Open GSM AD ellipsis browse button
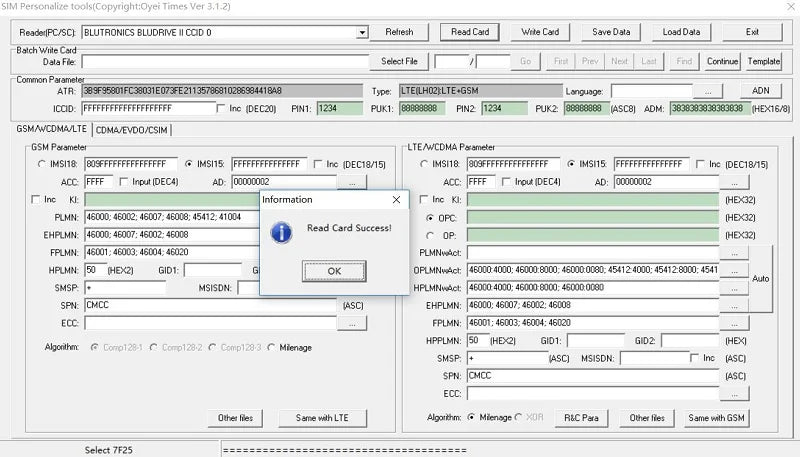 tap(352, 183)
